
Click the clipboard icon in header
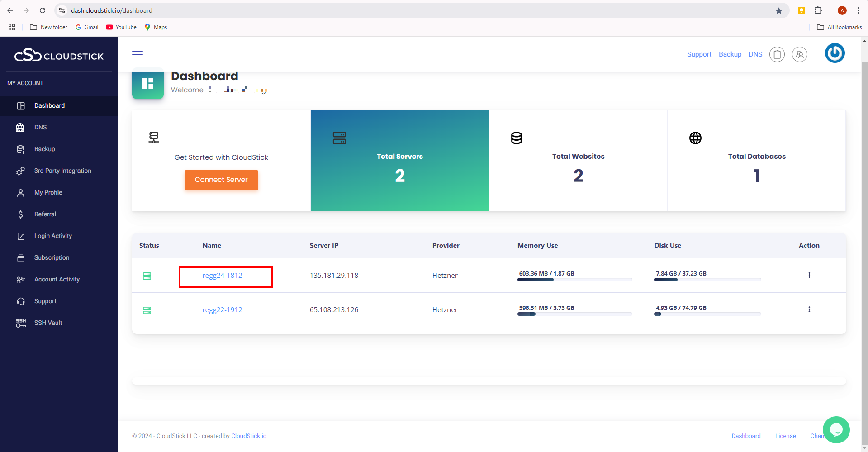coord(777,54)
